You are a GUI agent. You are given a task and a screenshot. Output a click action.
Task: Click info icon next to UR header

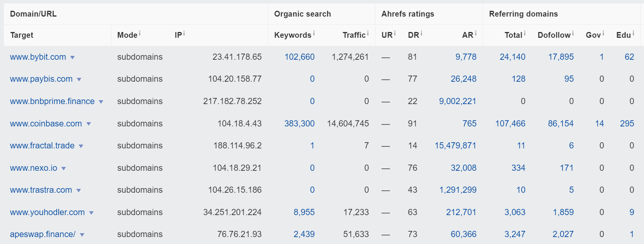click(x=395, y=33)
